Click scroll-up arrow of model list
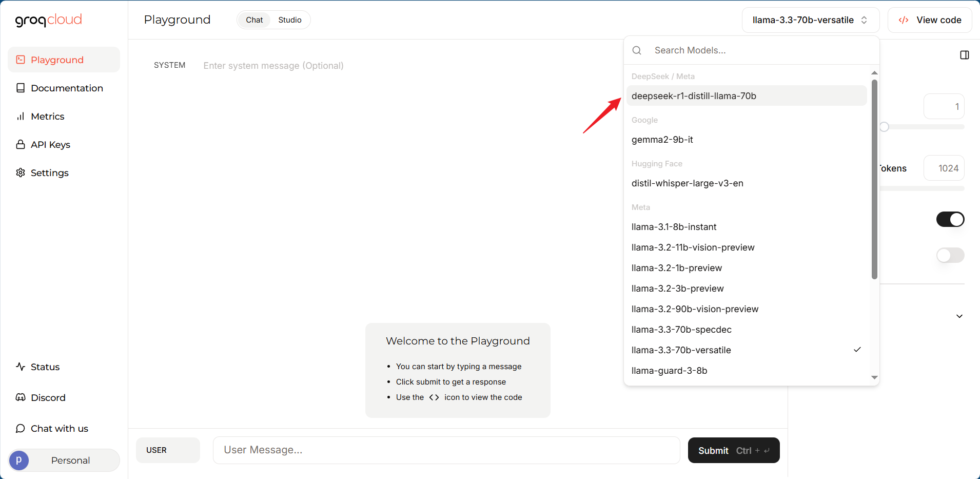The width and height of the screenshot is (980, 479). point(874,73)
